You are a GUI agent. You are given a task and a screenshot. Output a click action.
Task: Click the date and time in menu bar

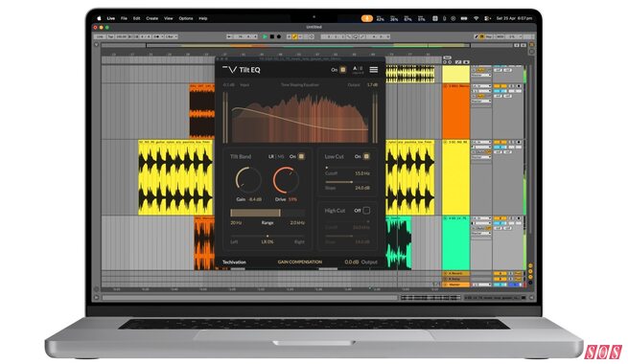[x=514, y=18]
